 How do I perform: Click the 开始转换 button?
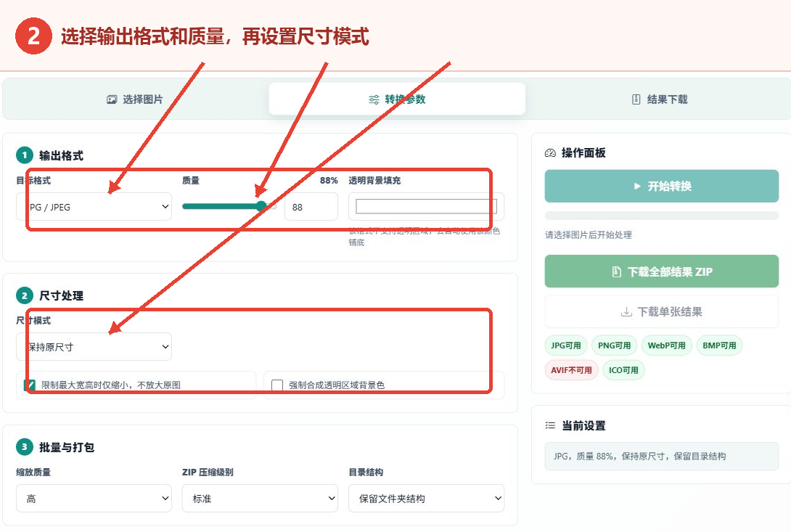[x=661, y=187]
